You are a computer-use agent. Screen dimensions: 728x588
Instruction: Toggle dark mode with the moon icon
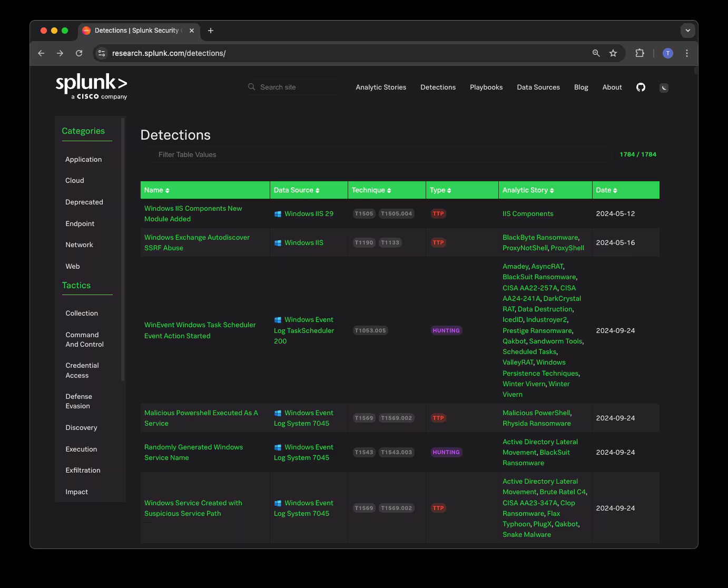point(664,87)
